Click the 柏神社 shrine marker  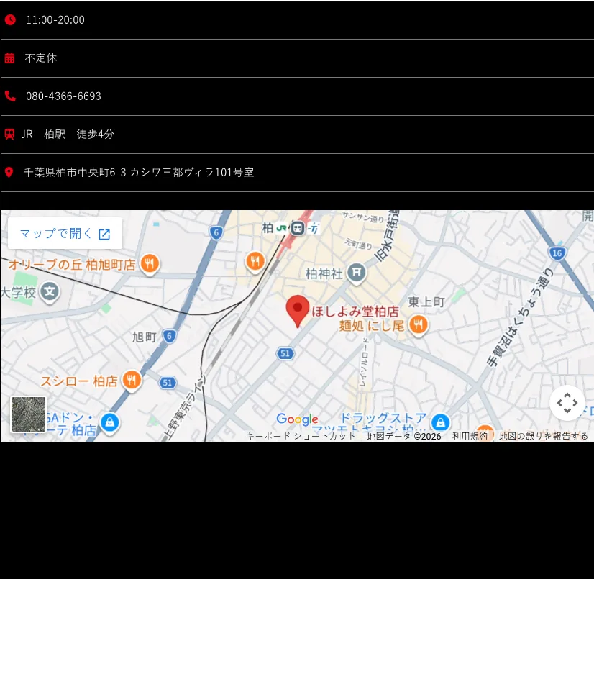tap(357, 273)
